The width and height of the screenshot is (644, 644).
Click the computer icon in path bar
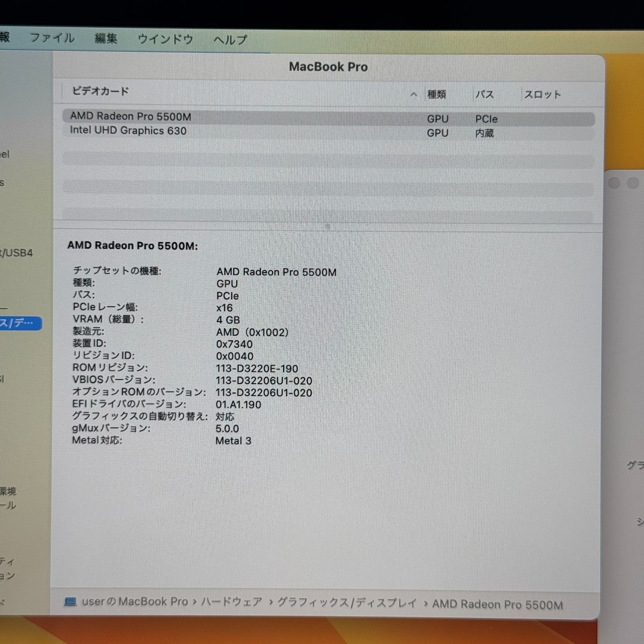pyautogui.click(x=70, y=602)
